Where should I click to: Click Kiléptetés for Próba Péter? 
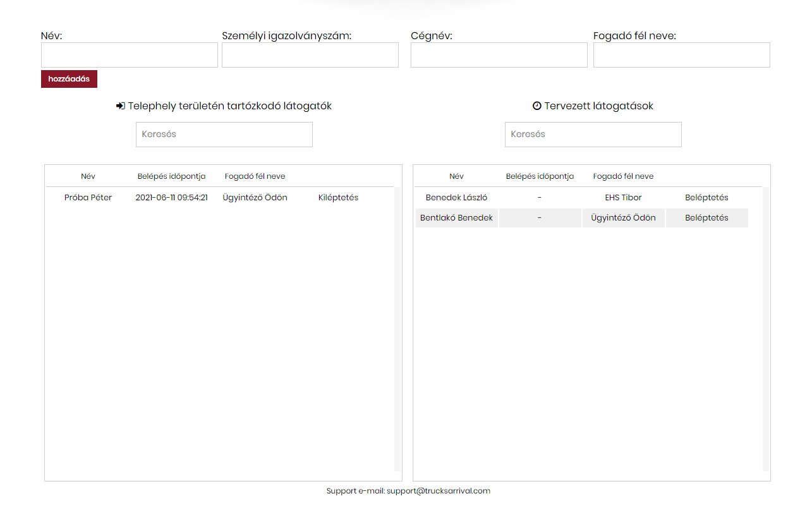(x=338, y=198)
